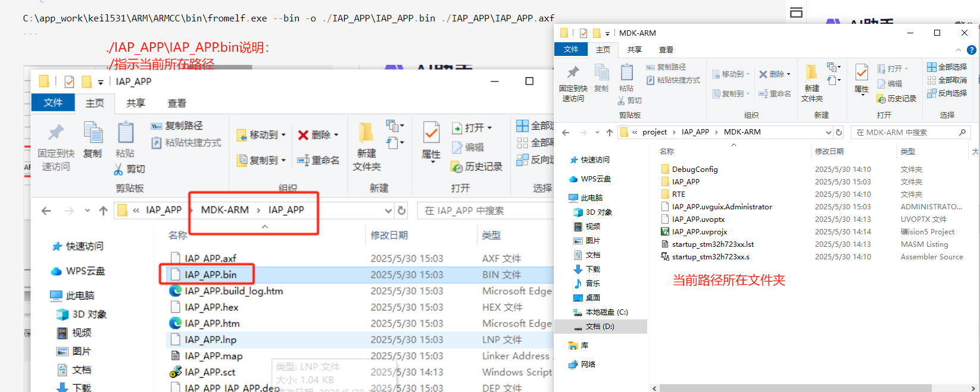Click 复制 icon in MDK-ARM window ribbon
980x392 pixels.
pos(601,73)
